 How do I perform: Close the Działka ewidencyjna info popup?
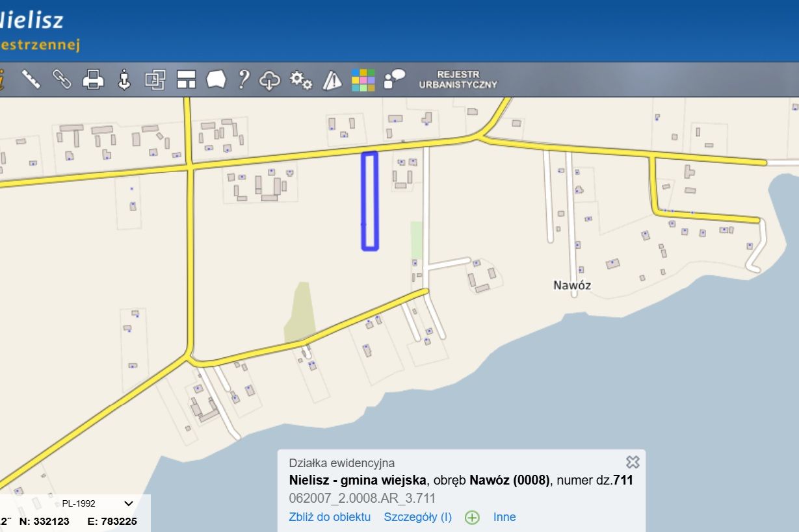(633, 462)
